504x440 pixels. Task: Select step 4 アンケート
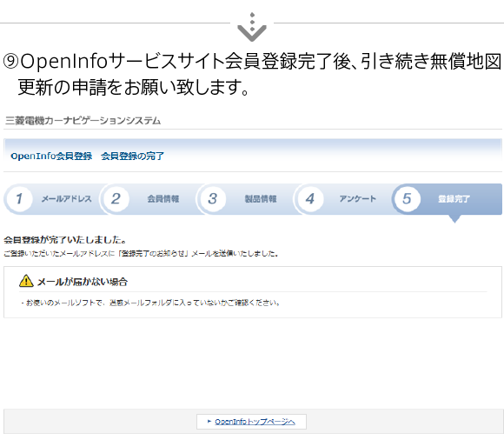343,199
